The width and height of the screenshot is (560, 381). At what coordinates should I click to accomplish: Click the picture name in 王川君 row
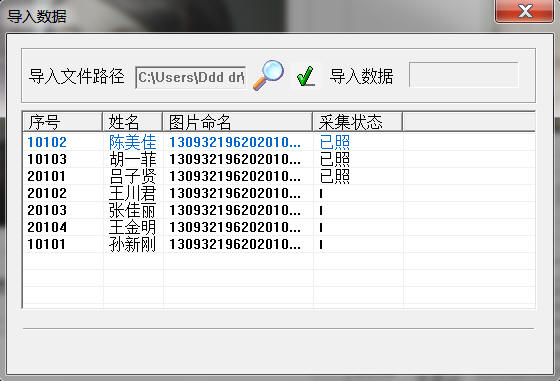[x=235, y=193]
